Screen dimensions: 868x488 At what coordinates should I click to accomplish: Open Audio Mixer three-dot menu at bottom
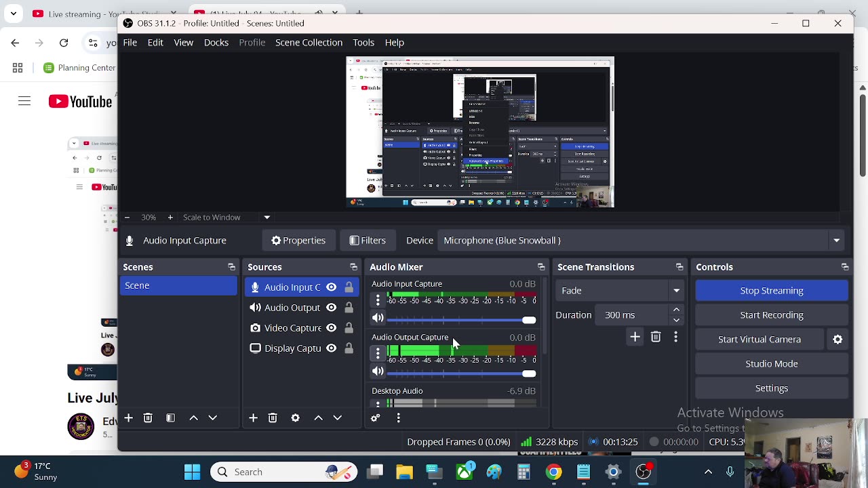(x=398, y=418)
